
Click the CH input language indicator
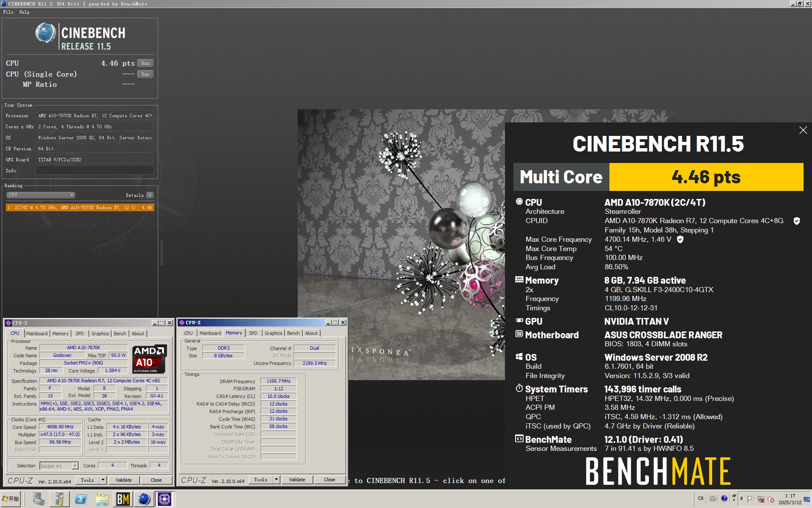[x=701, y=499]
